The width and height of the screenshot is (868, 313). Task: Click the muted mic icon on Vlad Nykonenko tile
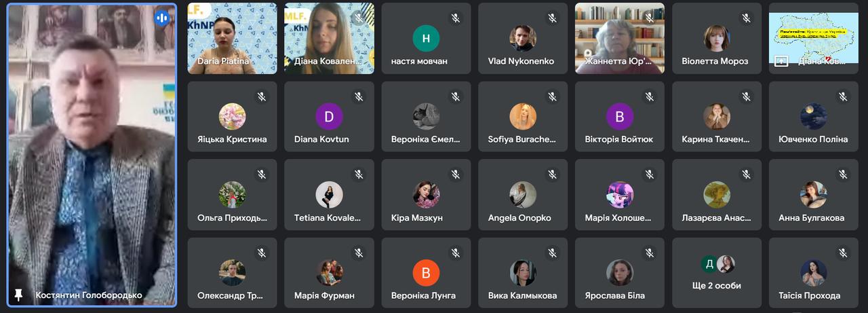point(552,18)
